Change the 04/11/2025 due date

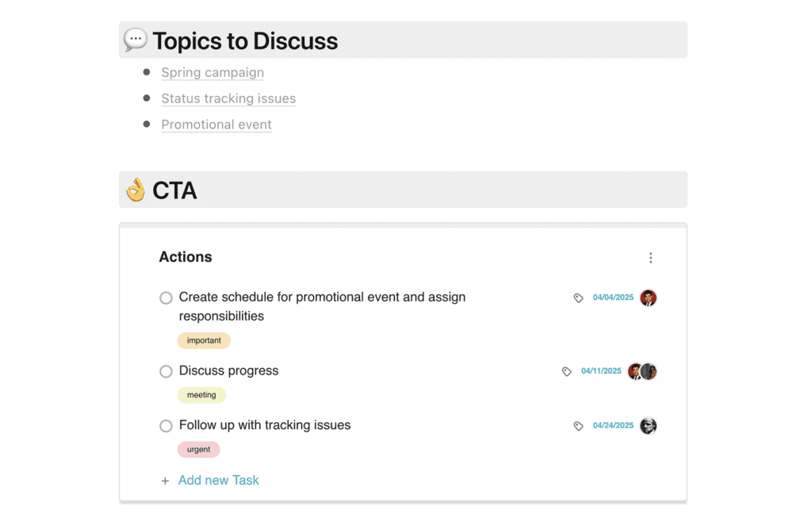click(601, 371)
